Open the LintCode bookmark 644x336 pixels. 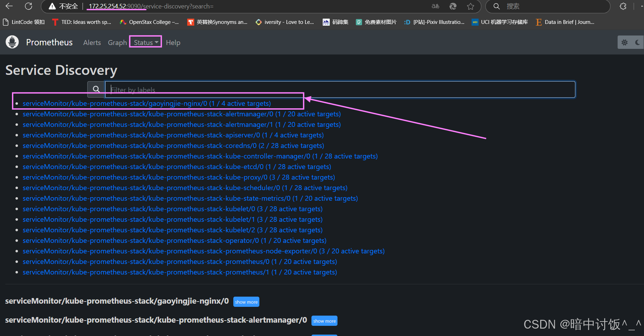24,22
